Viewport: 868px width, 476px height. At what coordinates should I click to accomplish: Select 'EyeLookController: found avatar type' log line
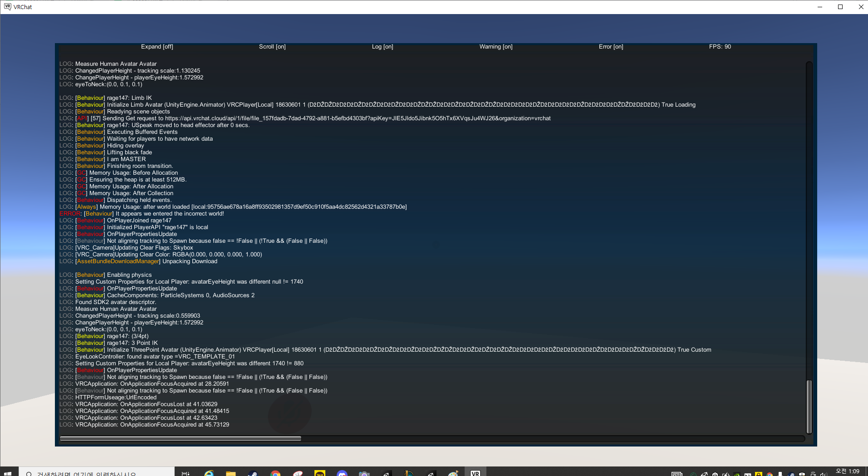(147, 357)
